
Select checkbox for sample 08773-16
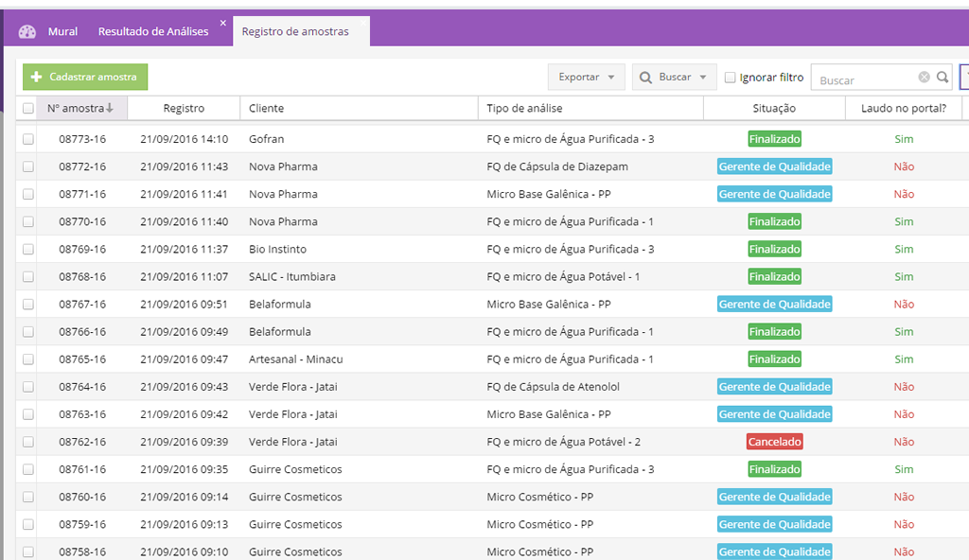pos(28,139)
